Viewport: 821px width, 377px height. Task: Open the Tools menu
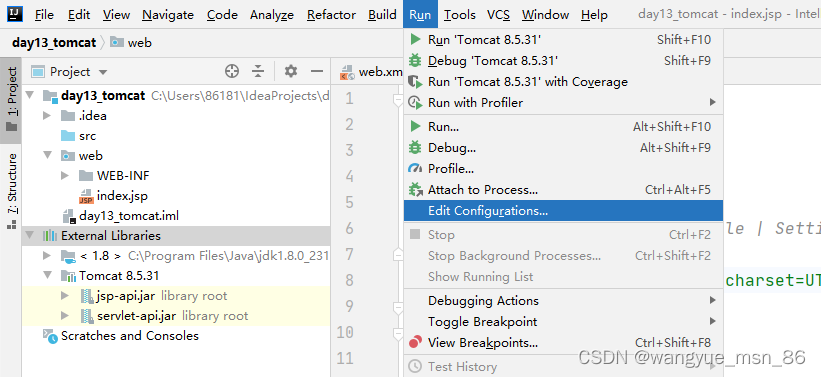[459, 15]
